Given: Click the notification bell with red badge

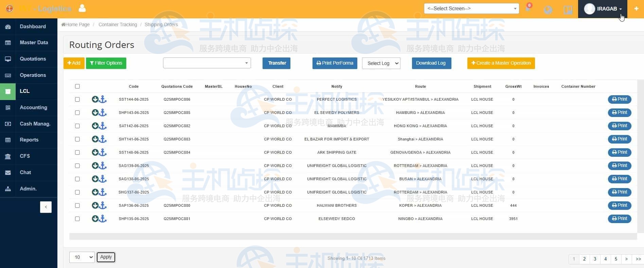Looking at the screenshot, I should (528, 9).
